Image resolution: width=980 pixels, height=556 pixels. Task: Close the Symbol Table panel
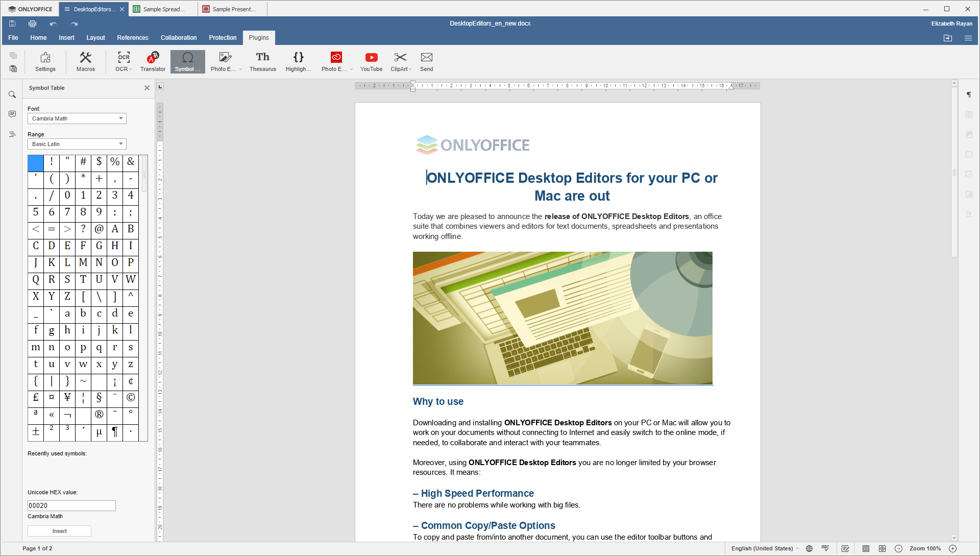pyautogui.click(x=147, y=88)
